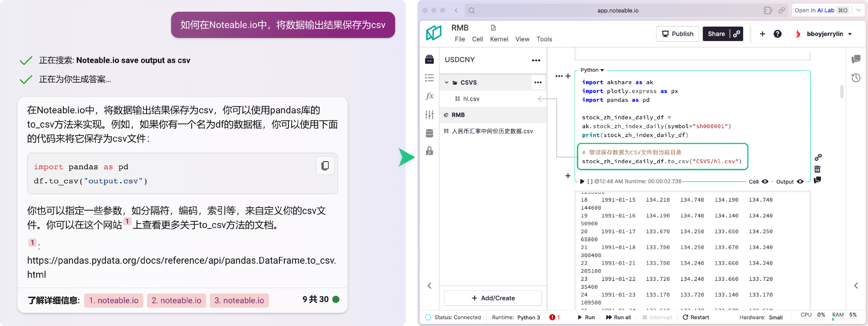Click the notebook vertical scrollbar
The width and height of the screenshot is (868, 326).
842,92
